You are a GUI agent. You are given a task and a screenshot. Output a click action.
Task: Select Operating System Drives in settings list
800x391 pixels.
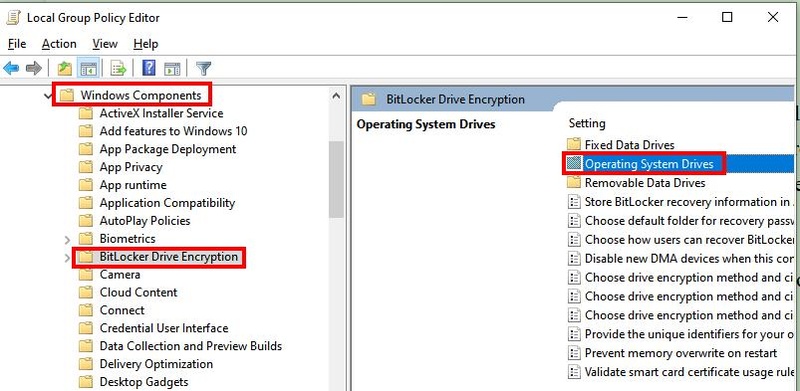point(649,164)
